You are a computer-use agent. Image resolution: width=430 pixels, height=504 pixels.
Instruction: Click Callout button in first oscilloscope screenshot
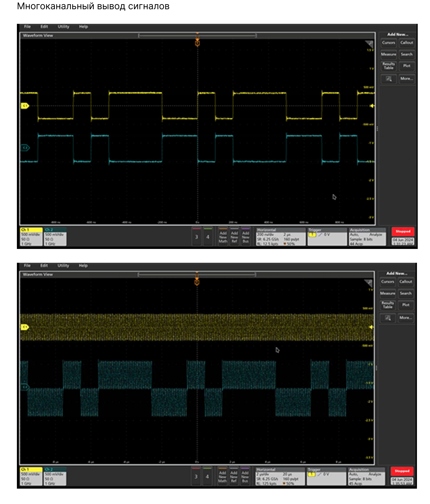coord(407,43)
